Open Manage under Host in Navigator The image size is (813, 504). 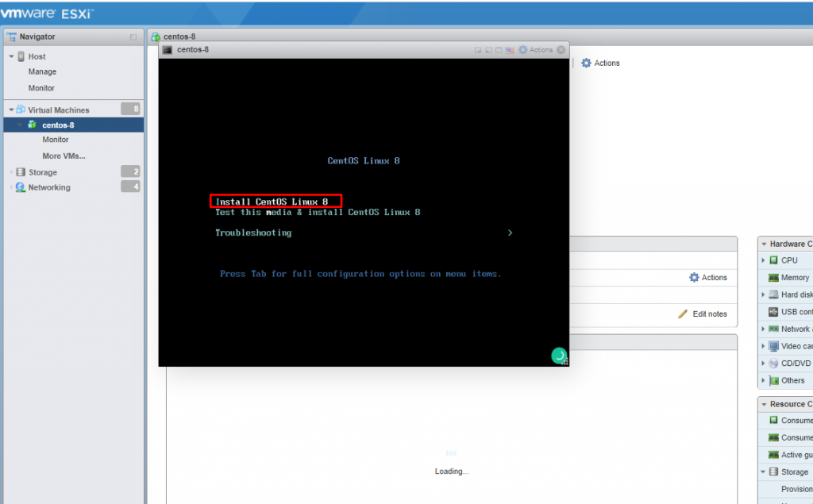tap(42, 71)
